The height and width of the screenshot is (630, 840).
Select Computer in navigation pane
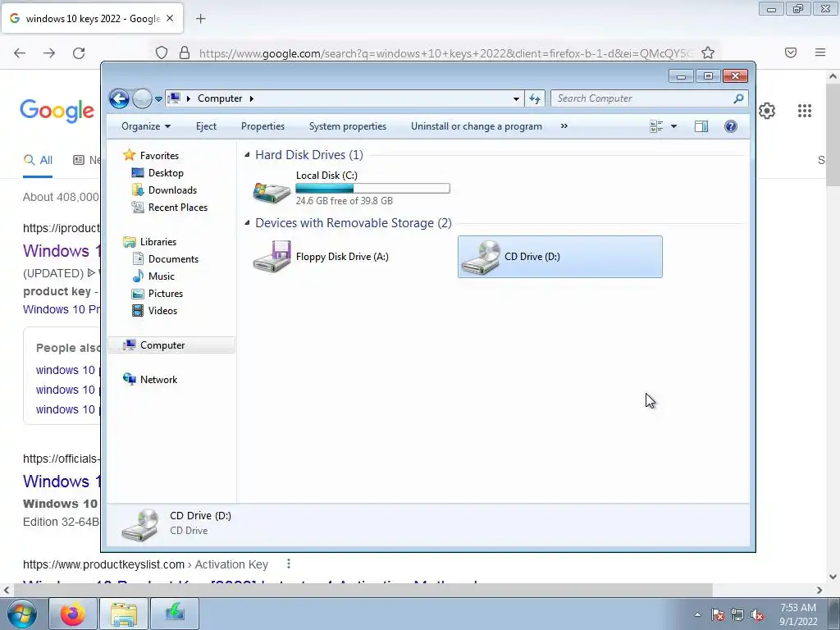[x=171, y=345]
